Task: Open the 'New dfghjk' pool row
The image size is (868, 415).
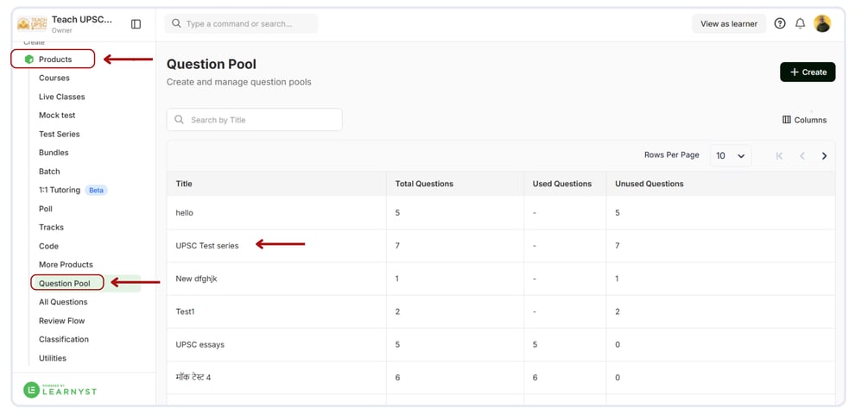Action: (501, 279)
